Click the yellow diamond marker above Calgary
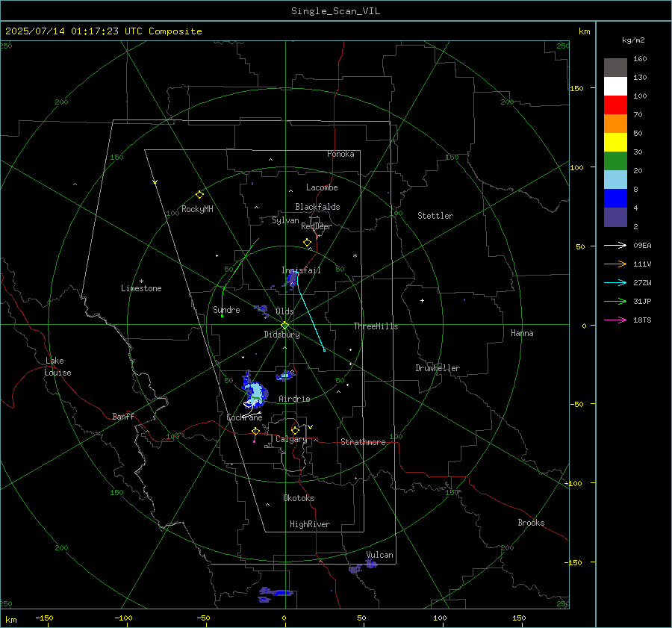 point(295,430)
